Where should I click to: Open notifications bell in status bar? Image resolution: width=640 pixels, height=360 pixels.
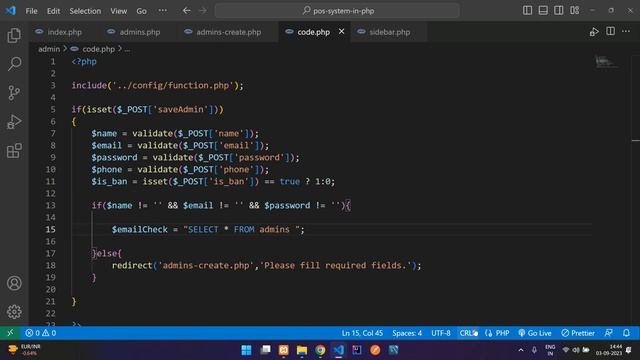click(626, 333)
